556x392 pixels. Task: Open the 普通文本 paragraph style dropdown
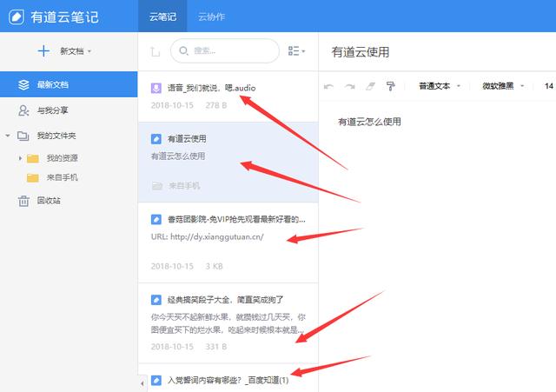[440, 86]
